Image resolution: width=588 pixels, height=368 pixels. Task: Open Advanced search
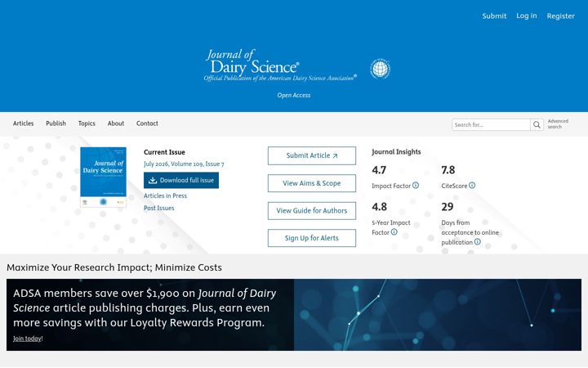tap(558, 124)
